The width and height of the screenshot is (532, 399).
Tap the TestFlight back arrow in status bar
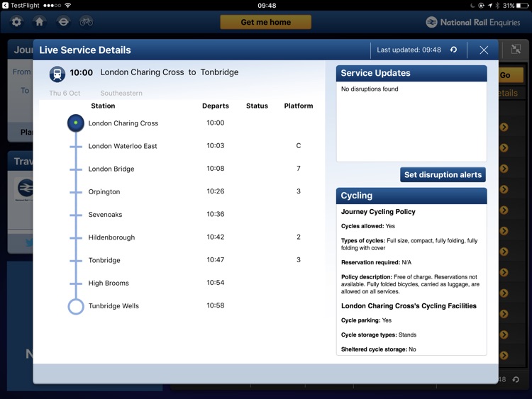point(5,6)
